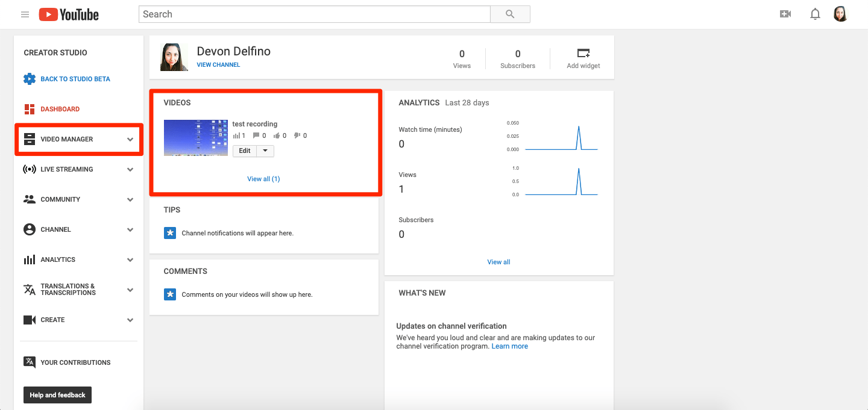Select Analytics menu item in sidebar

(x=58, y=259)
